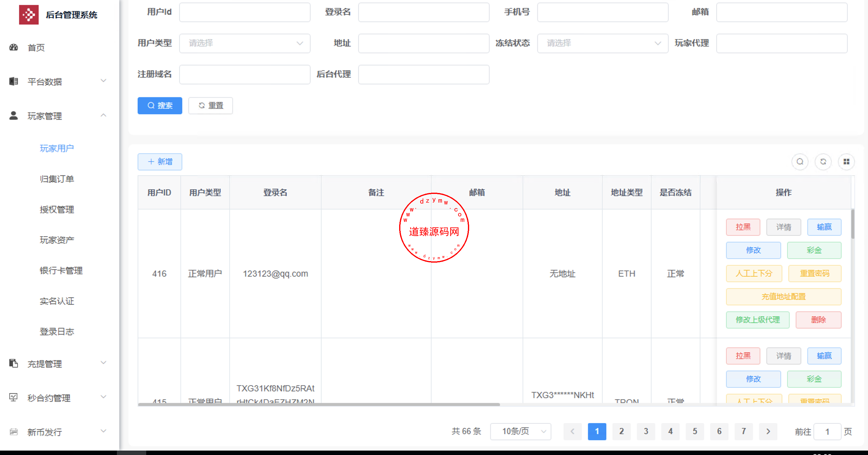Image resolution: width=868 pixels, height=455 pixels.
Task: Expand the 新币发行 menu
Action: coord(103,431)
